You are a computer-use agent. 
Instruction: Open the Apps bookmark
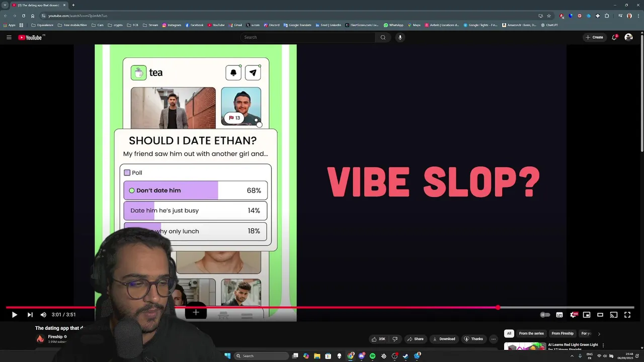(10, 25)
